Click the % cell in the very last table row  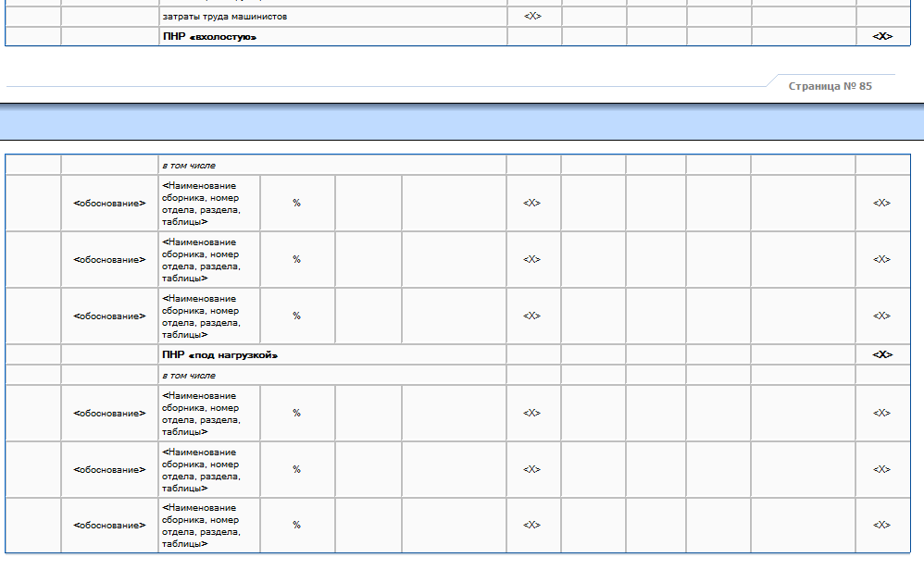click(x=296, y=525)
